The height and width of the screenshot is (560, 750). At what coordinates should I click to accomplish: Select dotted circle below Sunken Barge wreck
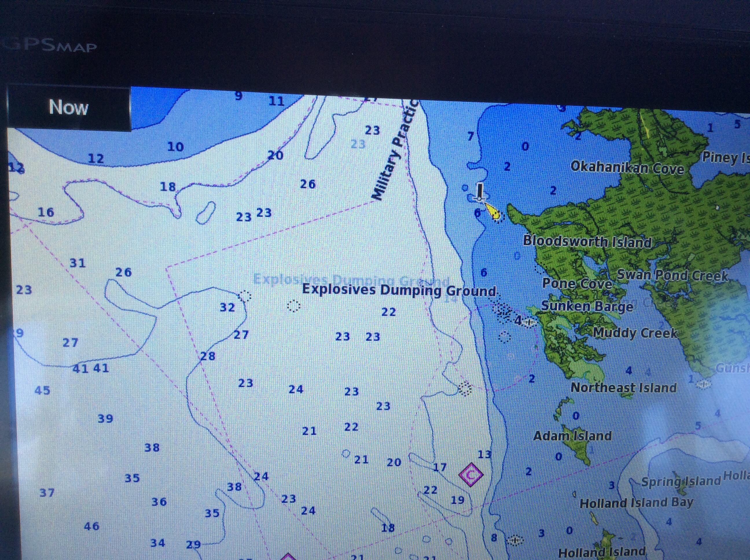[505, 337]
